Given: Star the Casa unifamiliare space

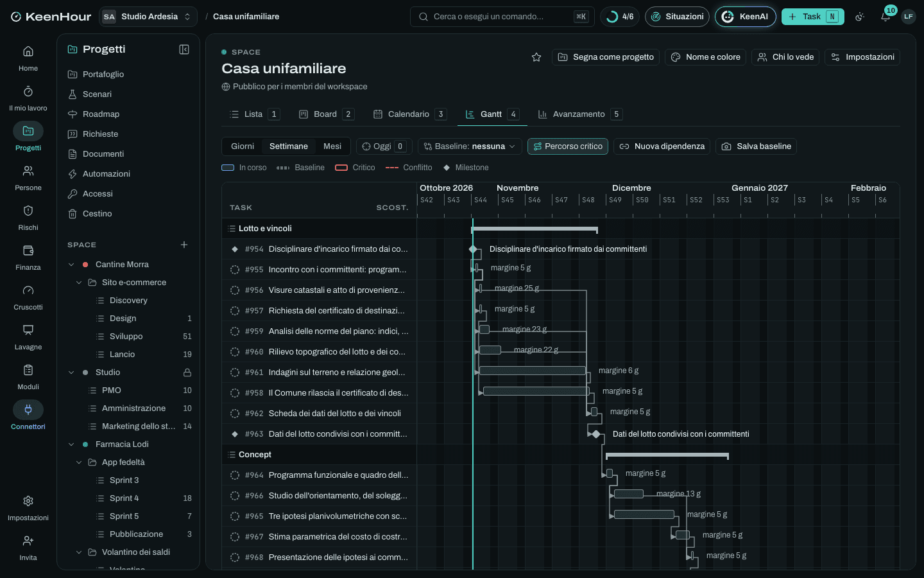Looking at the screenshot, I should coord(536,57).
